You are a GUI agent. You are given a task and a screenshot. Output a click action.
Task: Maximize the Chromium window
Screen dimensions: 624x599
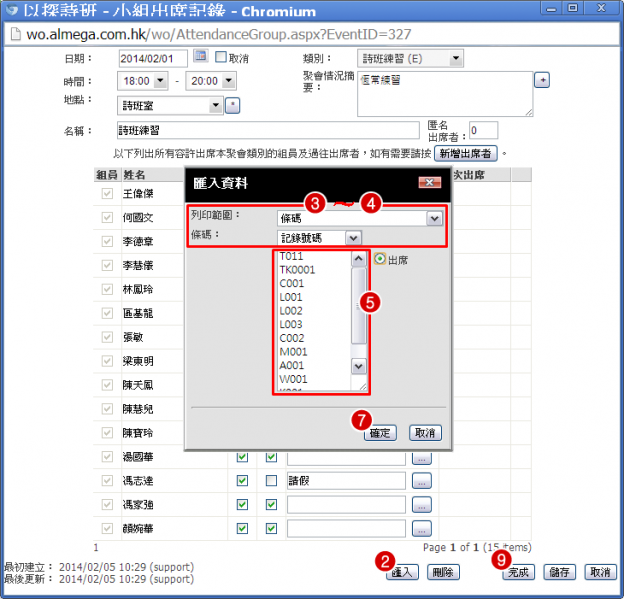coord(573,8)
